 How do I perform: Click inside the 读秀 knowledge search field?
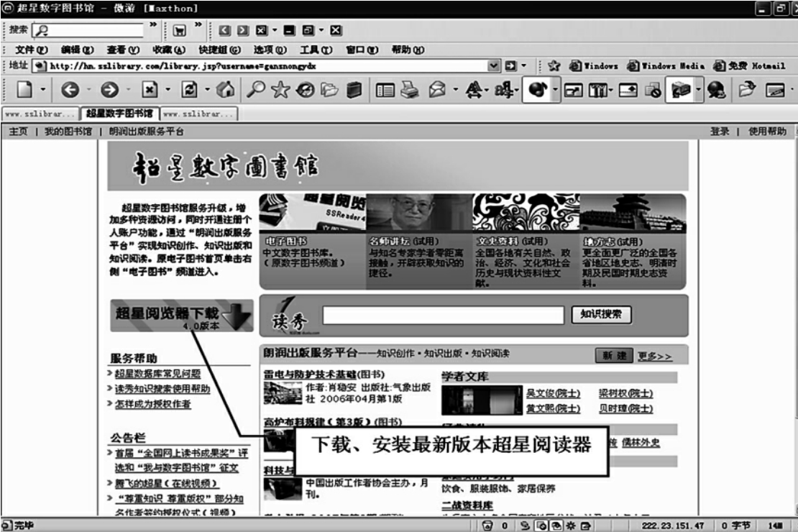point(444,315)
